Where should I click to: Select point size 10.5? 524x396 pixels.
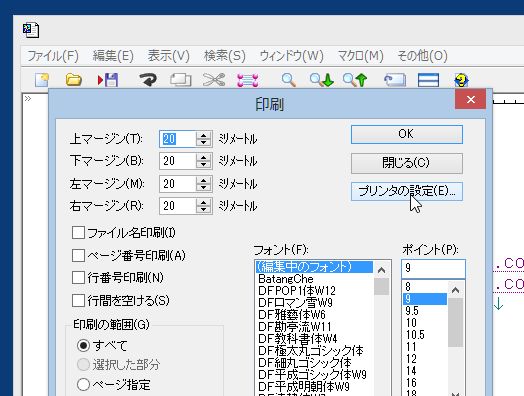coord(425,335)
